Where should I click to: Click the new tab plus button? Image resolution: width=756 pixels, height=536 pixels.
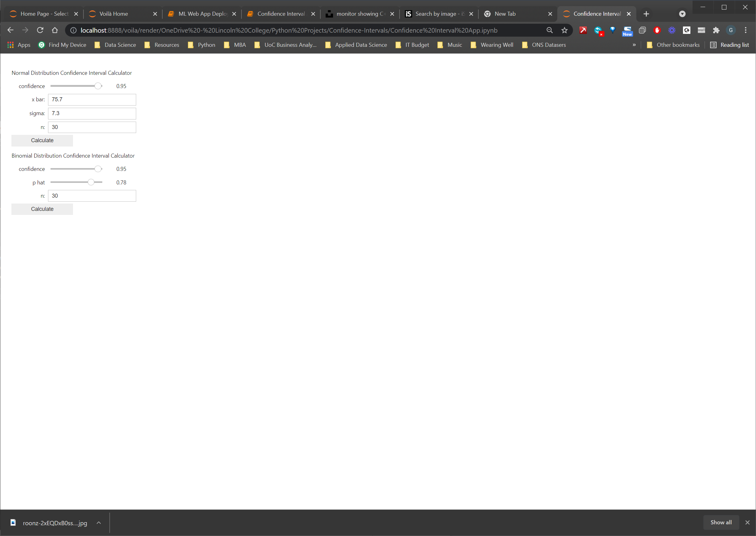click(646, 14)
